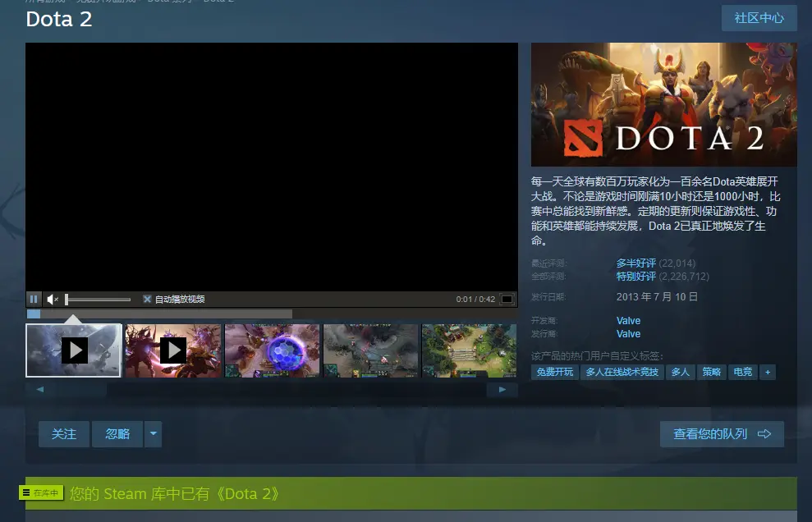Click the release date 2013 年 7 月 10 日
Image resolution: width=812 pixels, height=522 pixels.
pos(657,297)
